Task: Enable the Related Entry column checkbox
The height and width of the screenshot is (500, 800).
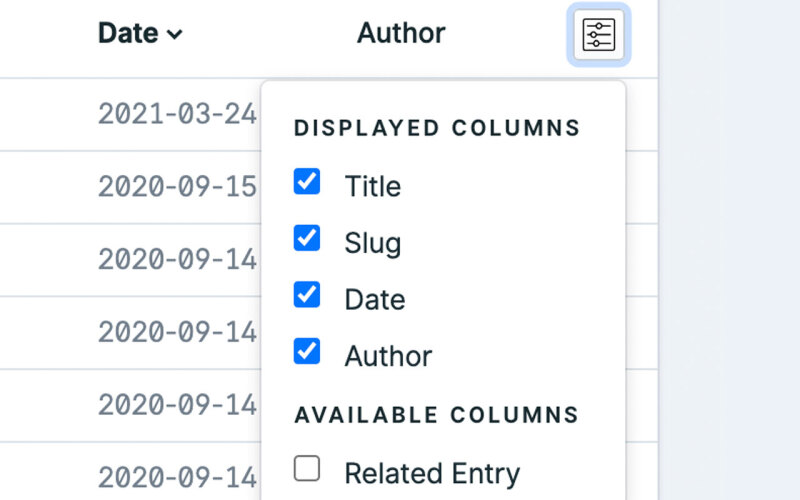Action: [x=307, y=468]
